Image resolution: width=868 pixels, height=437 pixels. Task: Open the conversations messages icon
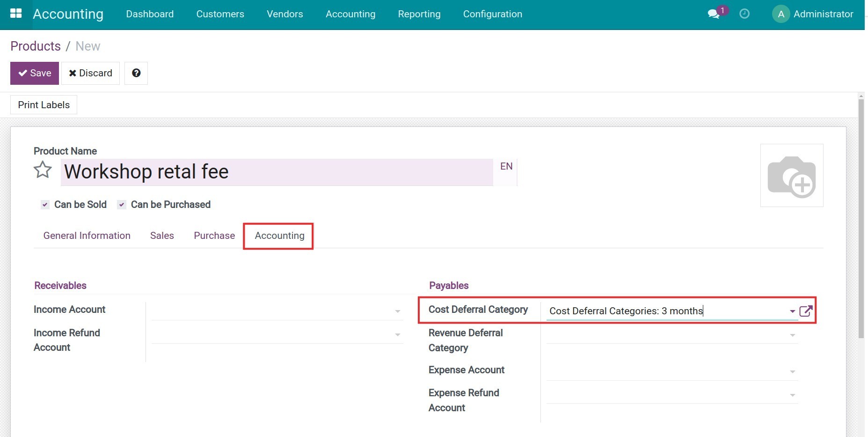714,14
